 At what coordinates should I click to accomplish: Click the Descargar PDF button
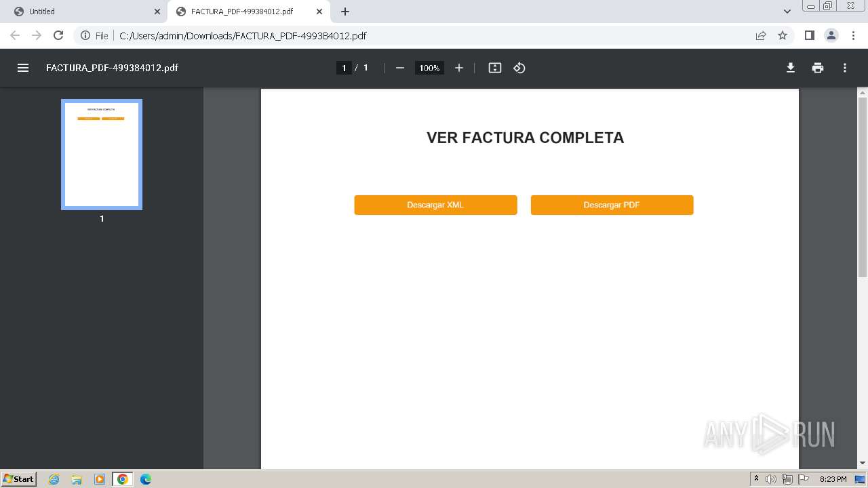coord(612,205)
